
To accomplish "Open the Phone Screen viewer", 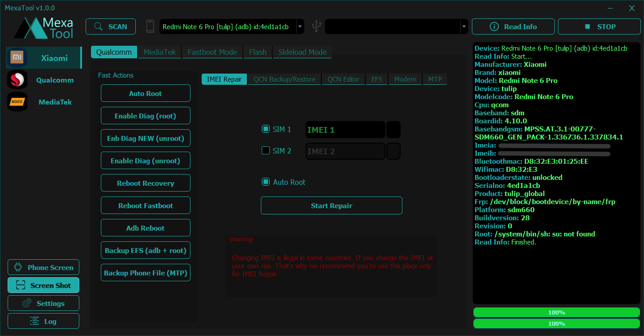I will (x=43, y=267).
